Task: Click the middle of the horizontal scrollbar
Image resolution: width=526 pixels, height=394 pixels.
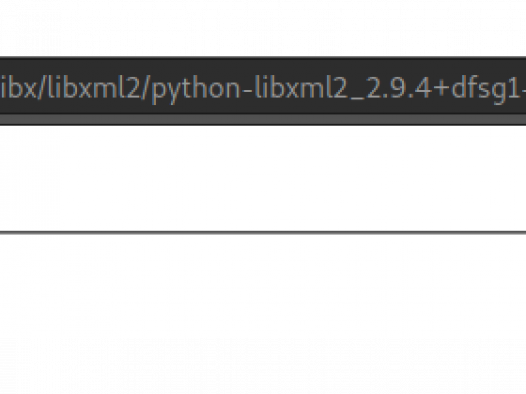Action: click(263, 119)
